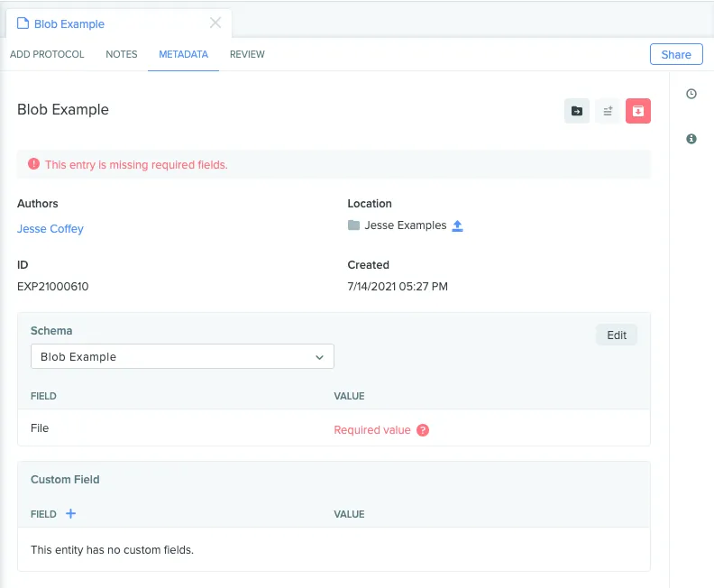This screenshot has height=588, width=714.
Task: Click the document icon on Blob Example tab
Action: (23, 23)
